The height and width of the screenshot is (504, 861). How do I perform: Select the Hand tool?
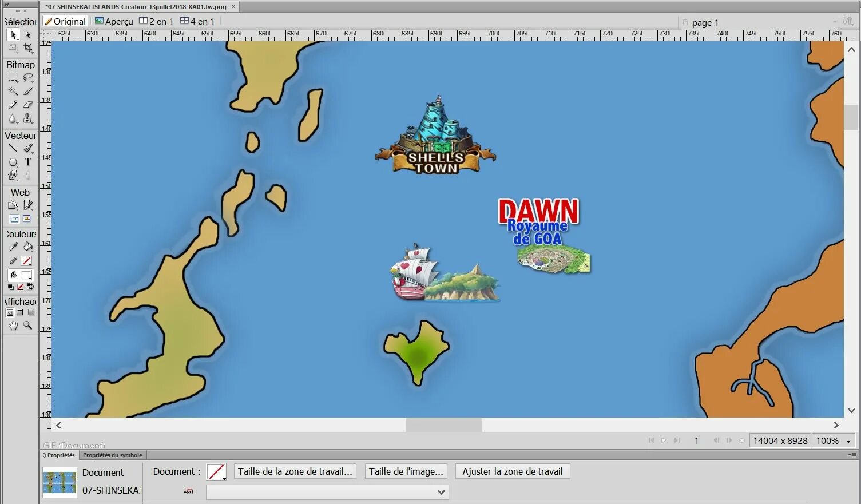click(13, 326)
